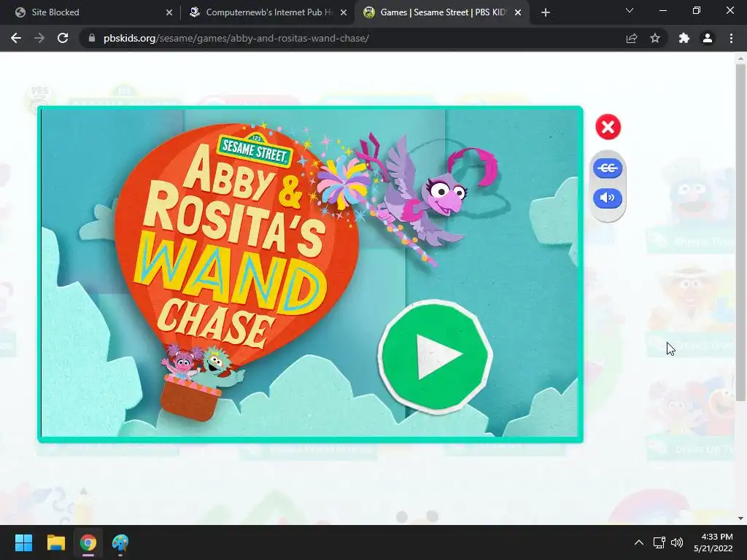
Task: Open Chrome three-dot menu
Action: (731, 38)
